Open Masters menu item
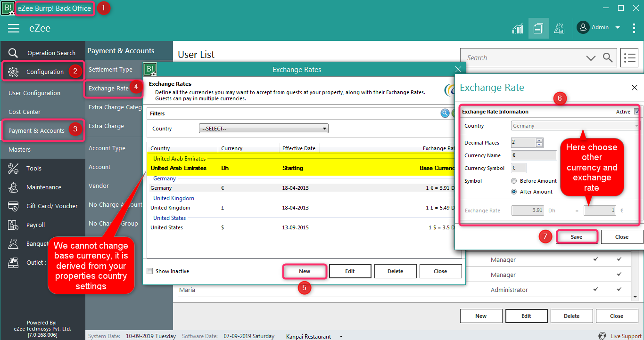 pos(19,149)
